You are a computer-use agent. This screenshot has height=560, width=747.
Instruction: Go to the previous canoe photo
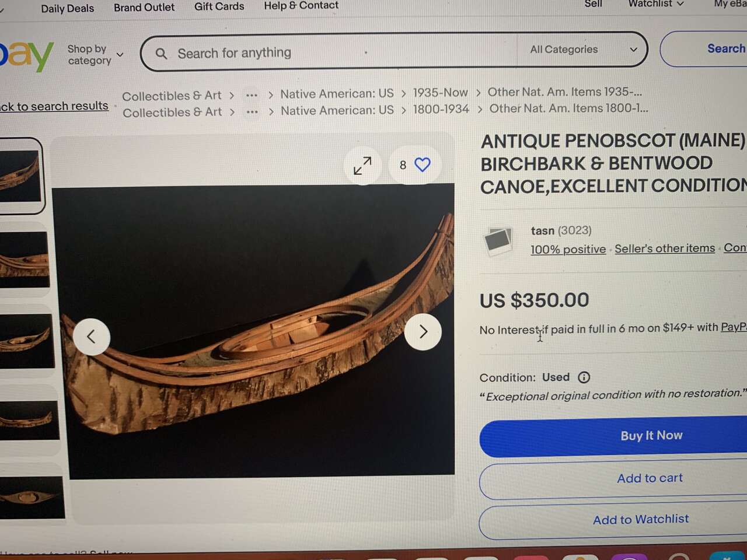coord(92,337)
